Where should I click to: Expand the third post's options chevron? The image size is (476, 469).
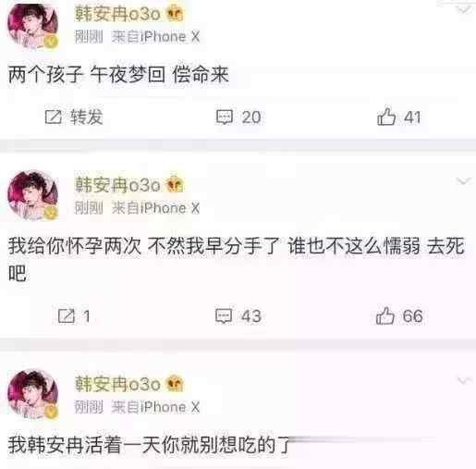pos(463,380)
